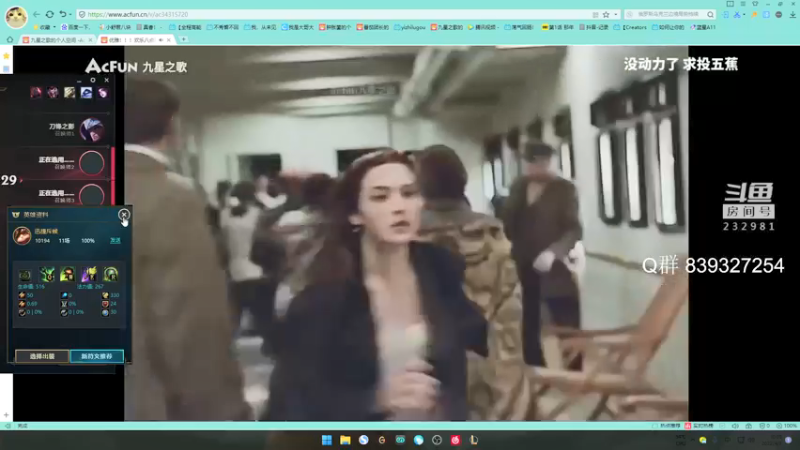This screenshot has height=450, width=800.
Task: Open the game client settings gear
Action: (x=93, y=80)
